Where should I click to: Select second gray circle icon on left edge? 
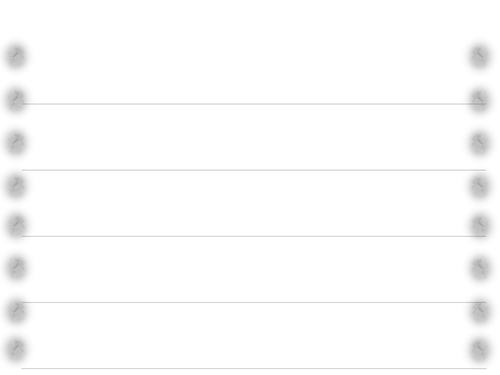click(16, 100)
